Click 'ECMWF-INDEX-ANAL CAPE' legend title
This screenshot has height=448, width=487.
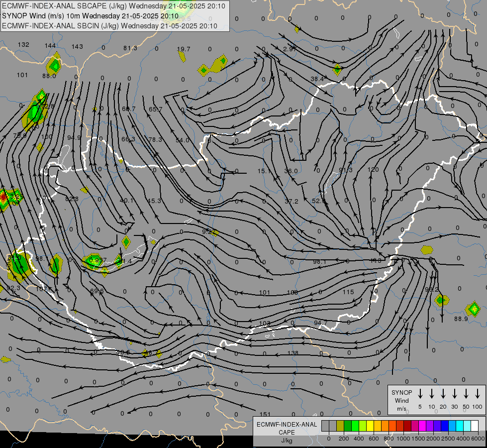click(x=287, y=428)
